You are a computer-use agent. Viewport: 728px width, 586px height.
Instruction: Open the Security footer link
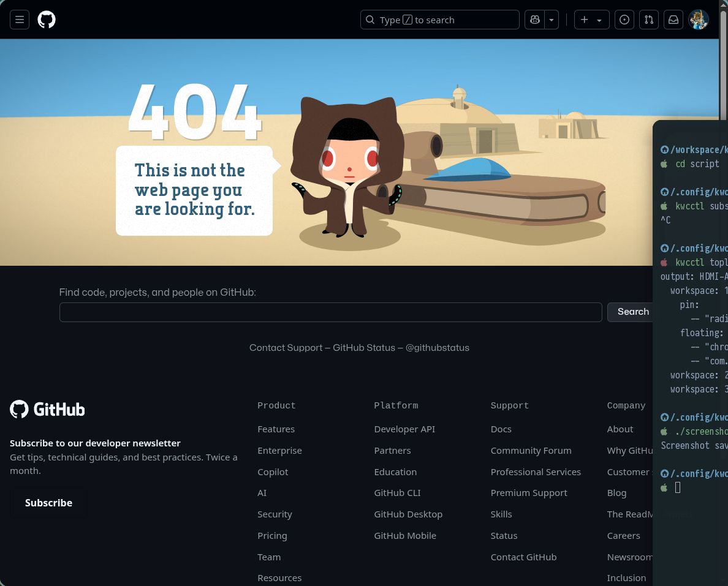coord(275,514)
